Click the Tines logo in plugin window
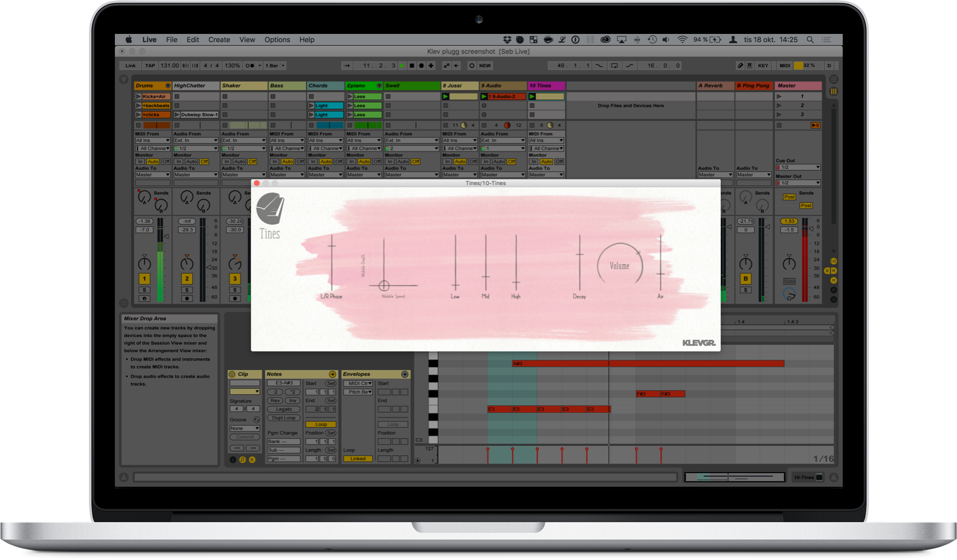The image size is (957, 560). [270, 209]
